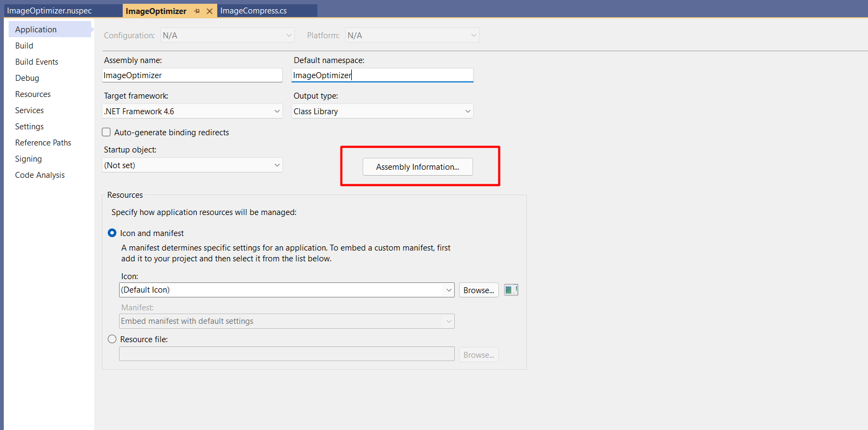Screen dimensions: 868x430
Task: Open the Configuration dropdown
Action: pos(227,36)
